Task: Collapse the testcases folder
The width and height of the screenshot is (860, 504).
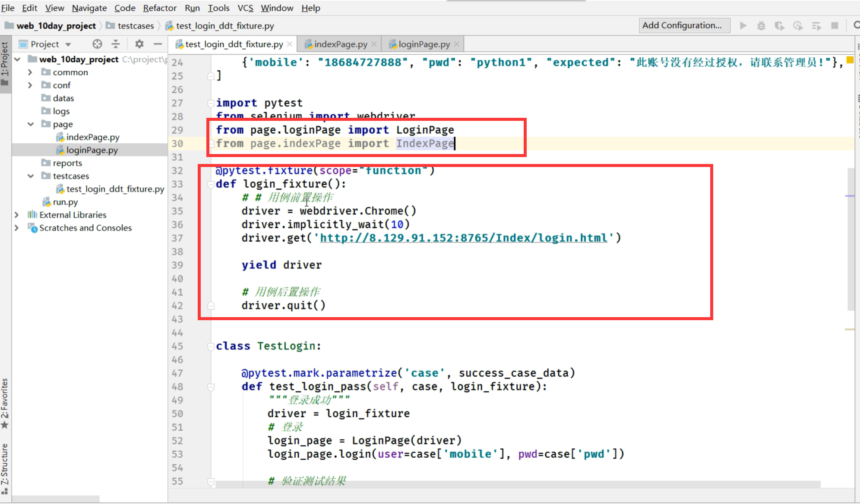Action: pos(30,176)
